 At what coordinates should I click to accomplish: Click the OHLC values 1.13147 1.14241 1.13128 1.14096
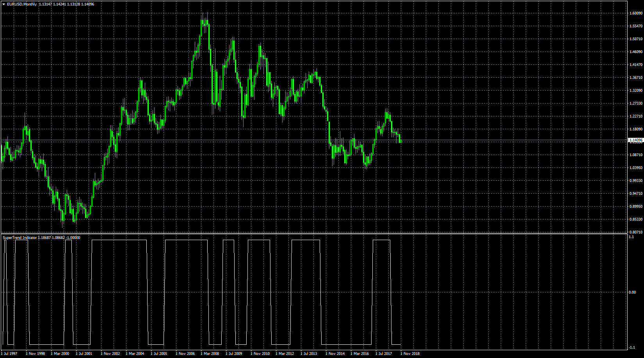pos(66,4)
